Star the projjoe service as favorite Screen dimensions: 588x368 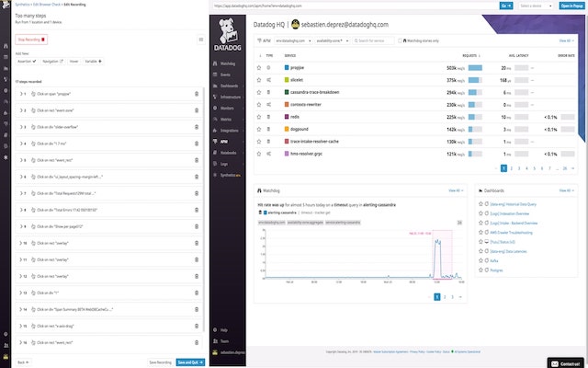pyautogui.click(x=259, y=67)
